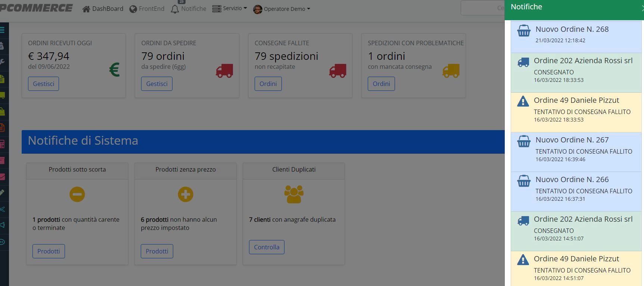Click the Notifiche di Sistema heading
The height and width of the screenshot is (286, 644).
point(83,141)
